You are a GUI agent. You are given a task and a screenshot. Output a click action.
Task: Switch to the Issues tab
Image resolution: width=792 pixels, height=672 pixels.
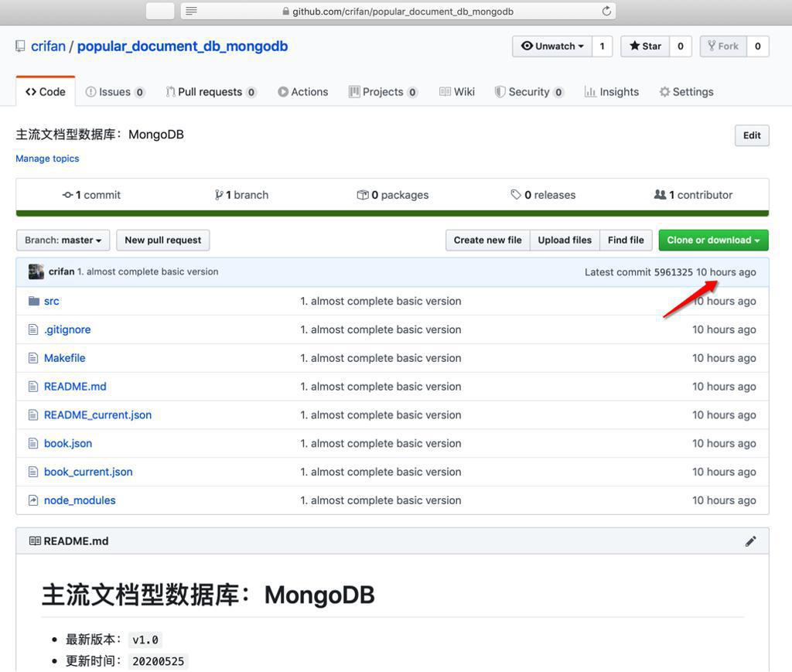click(x=114, y=91)
